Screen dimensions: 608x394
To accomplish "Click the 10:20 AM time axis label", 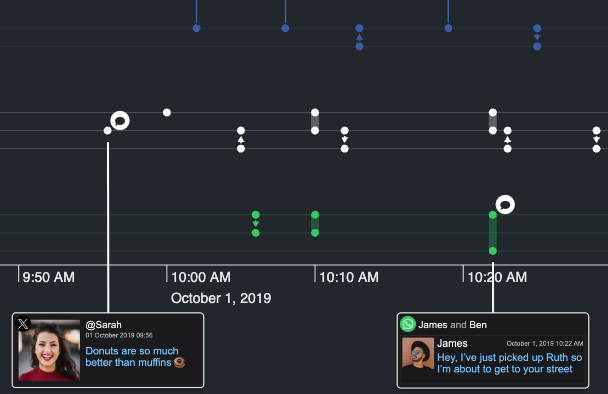I will (497, 277).
